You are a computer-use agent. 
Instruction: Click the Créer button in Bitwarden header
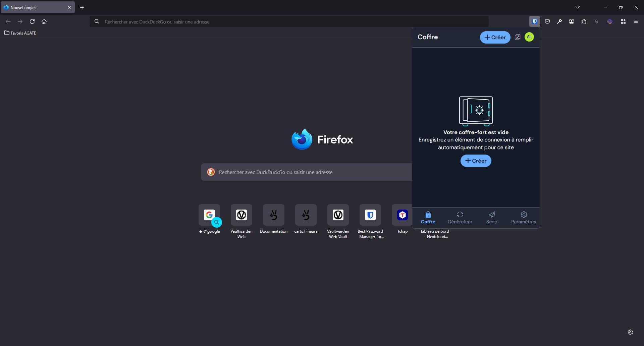click(495, 37)
